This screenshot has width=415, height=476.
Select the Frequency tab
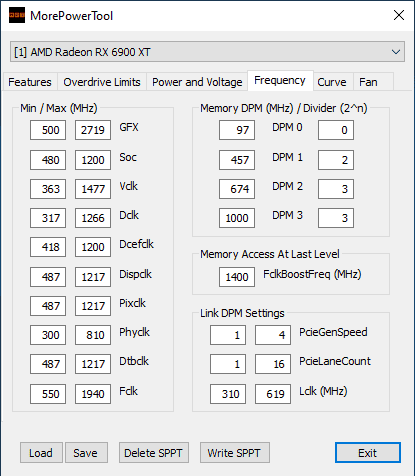click(x=280, y=80)
